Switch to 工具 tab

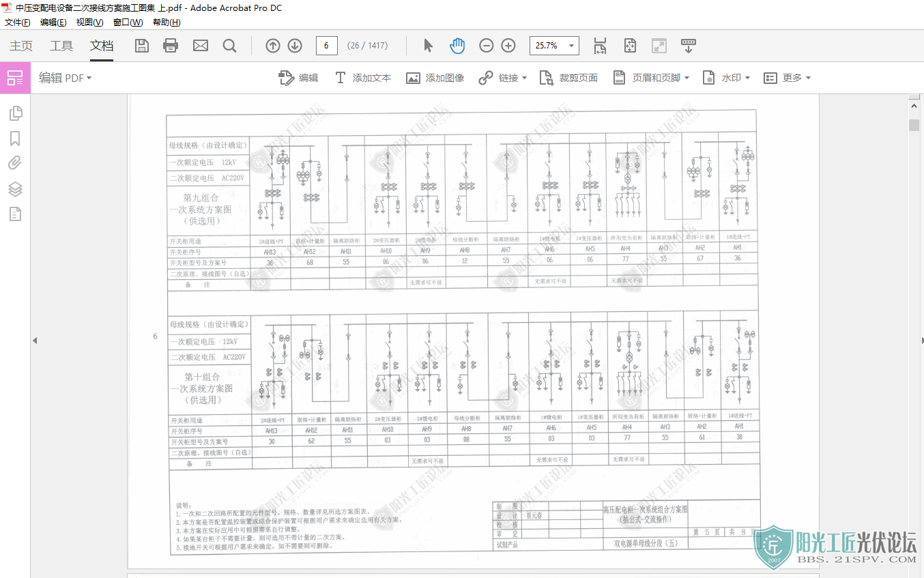tap(61, 46)
